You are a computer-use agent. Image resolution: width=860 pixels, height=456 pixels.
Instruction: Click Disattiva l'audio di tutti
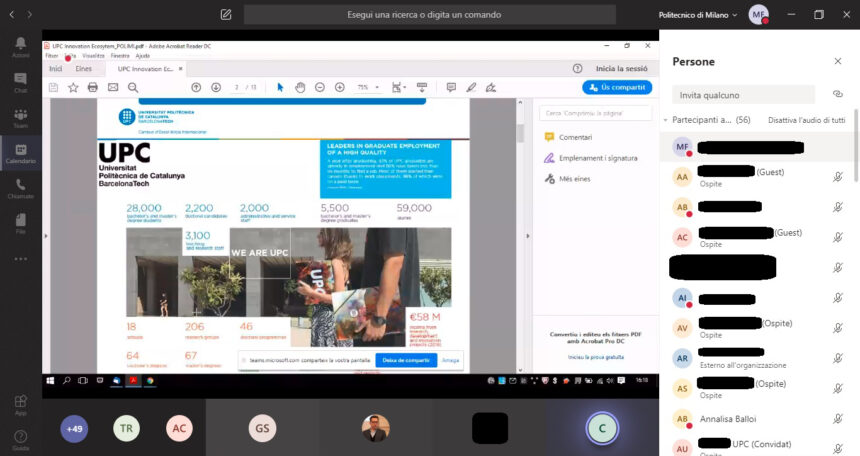[806, 120]
